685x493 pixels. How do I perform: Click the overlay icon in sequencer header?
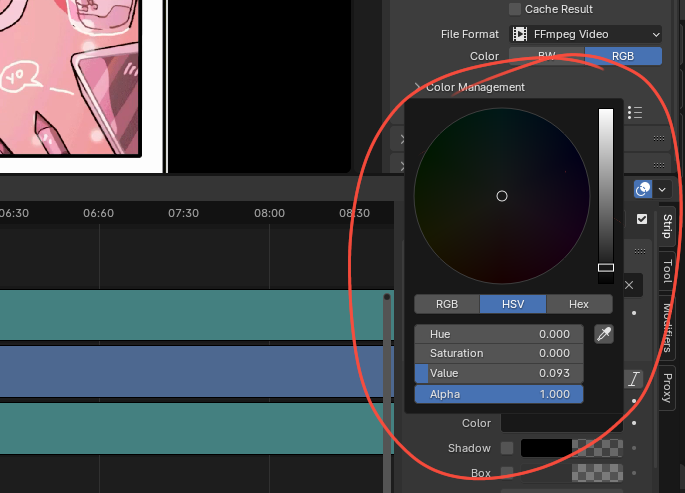(643, 190)
